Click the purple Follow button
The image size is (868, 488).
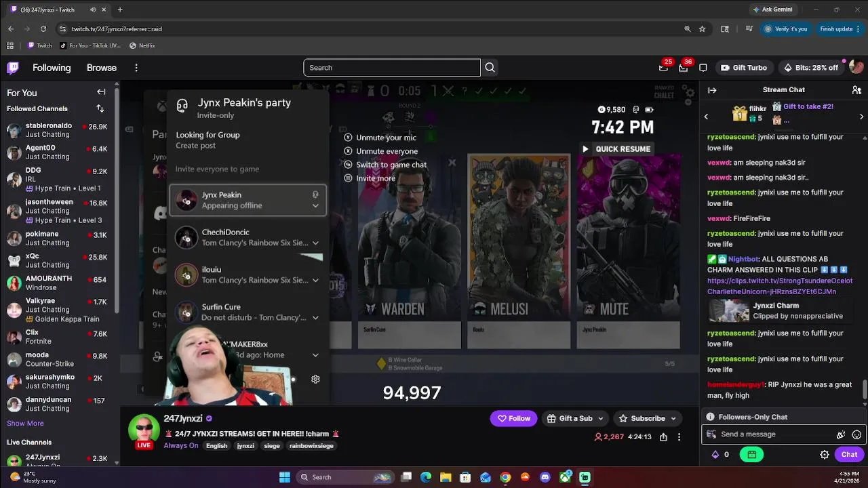tap(514, 419)
